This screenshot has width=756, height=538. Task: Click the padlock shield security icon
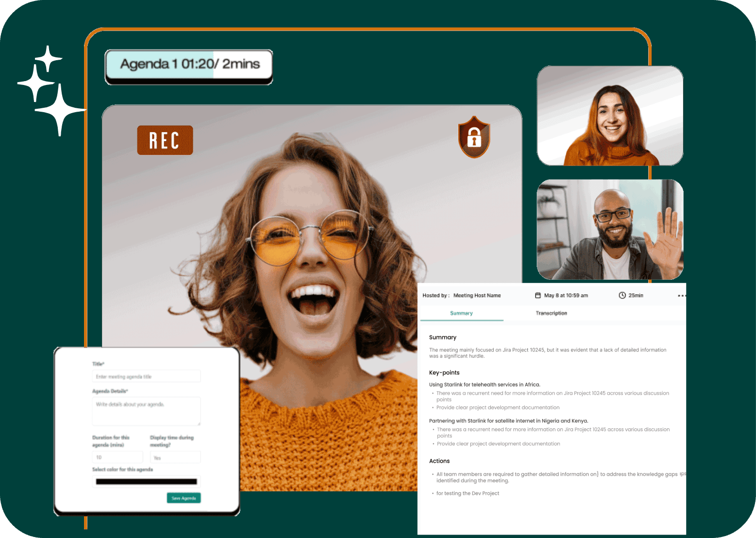click(474, 137)
